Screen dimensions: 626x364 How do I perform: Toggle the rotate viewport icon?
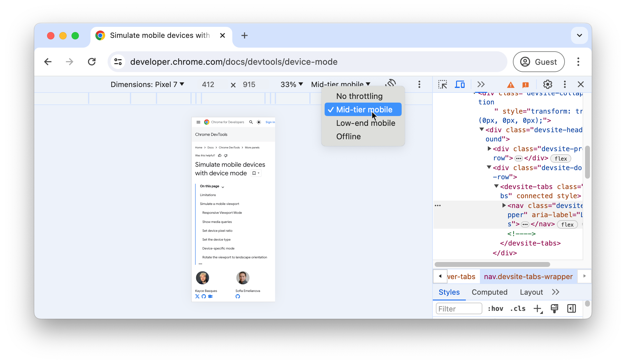click(x=391, y=84)
